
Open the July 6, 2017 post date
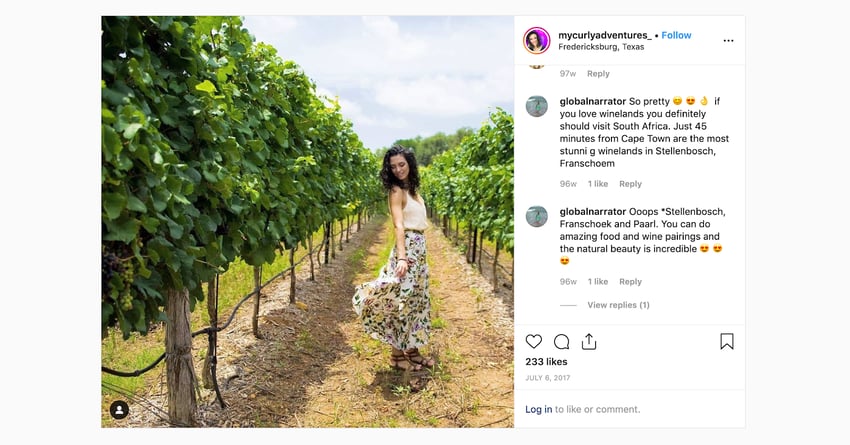[x=548, y=378]
